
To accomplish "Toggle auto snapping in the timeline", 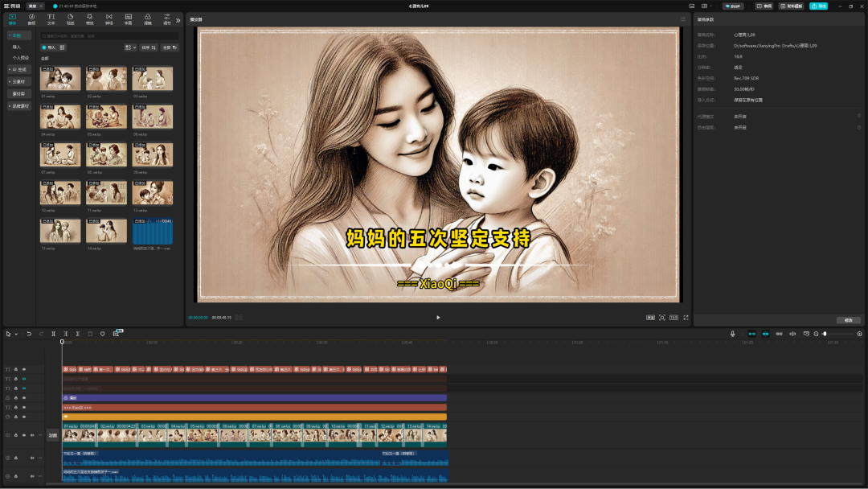I will pos(766,334).
